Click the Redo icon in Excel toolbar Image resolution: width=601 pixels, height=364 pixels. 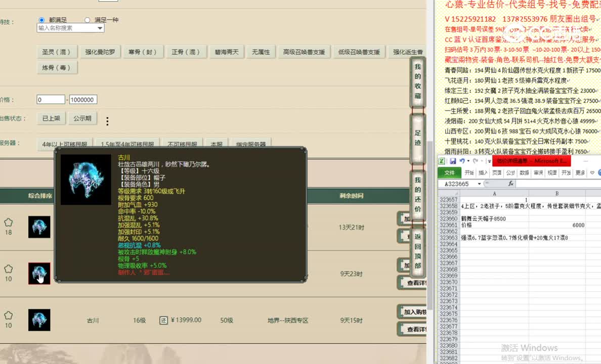[x=476, y=161]
